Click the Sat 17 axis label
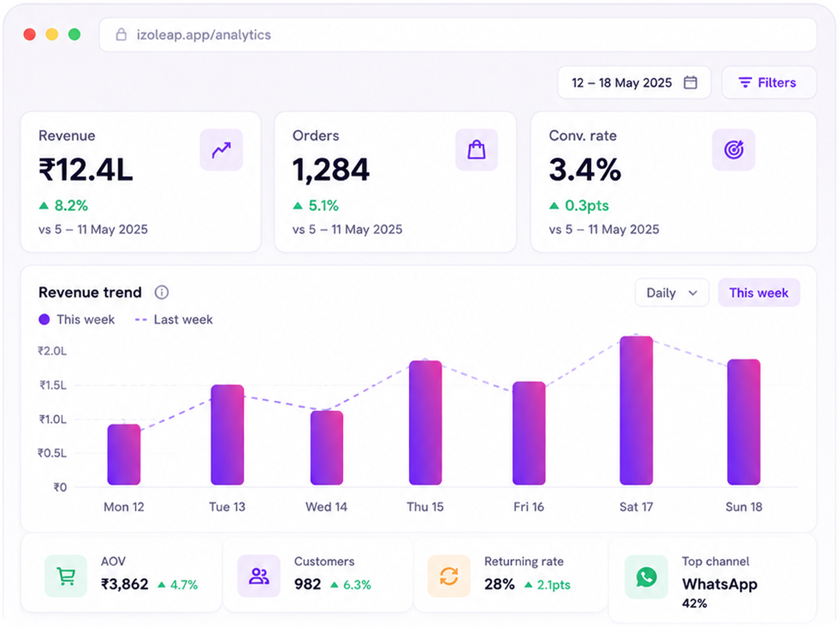Image resolution: width=840 pixels, height=627 pixels. click(636, 507)
